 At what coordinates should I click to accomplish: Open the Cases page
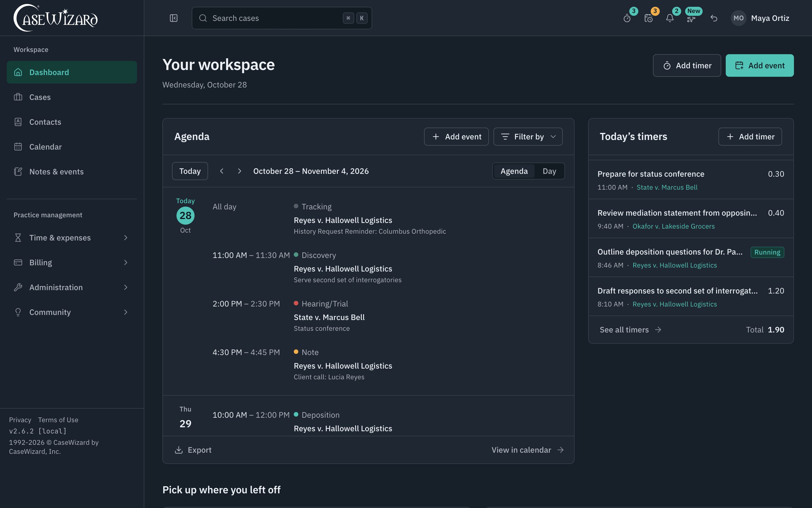tap(72, 97)
